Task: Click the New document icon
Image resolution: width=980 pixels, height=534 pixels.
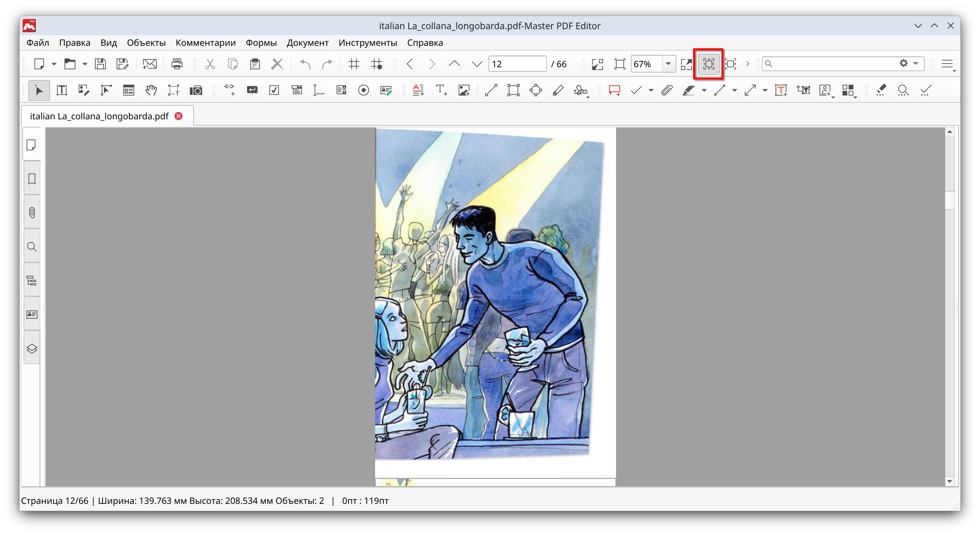Action: [x=39, y=64]
